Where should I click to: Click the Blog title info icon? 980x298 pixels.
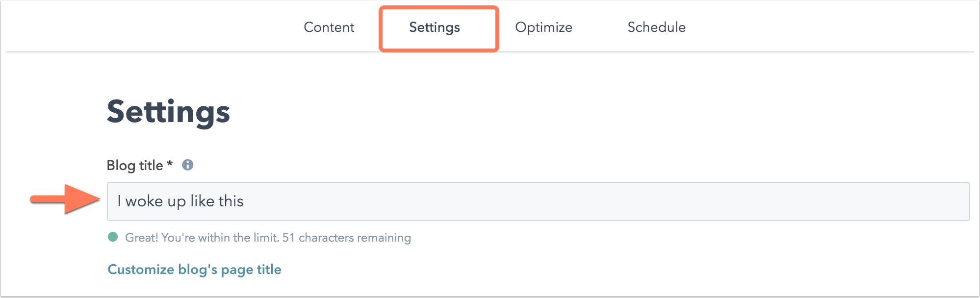[187, 165]
